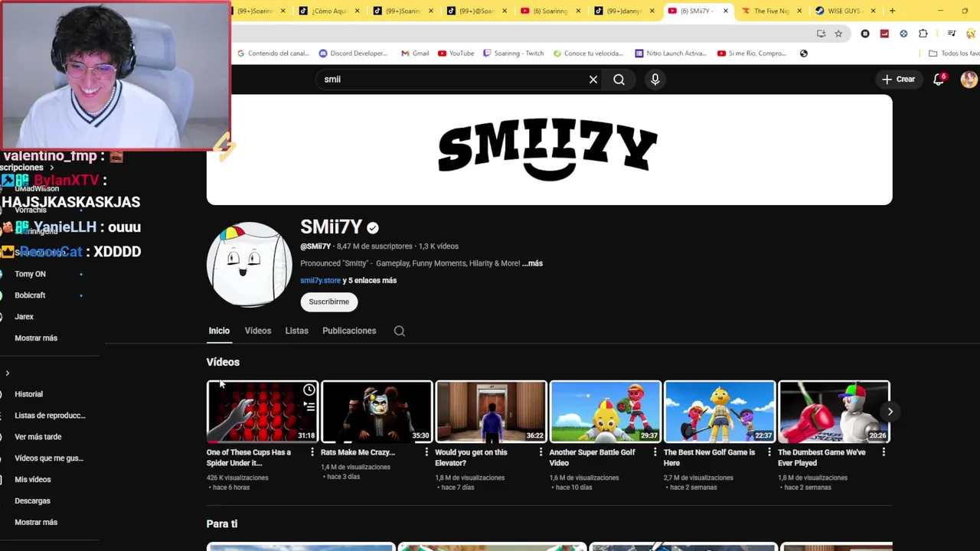
Task: Open 'Todos los favoritos' bookmarks folder
Action: point(954,54)
